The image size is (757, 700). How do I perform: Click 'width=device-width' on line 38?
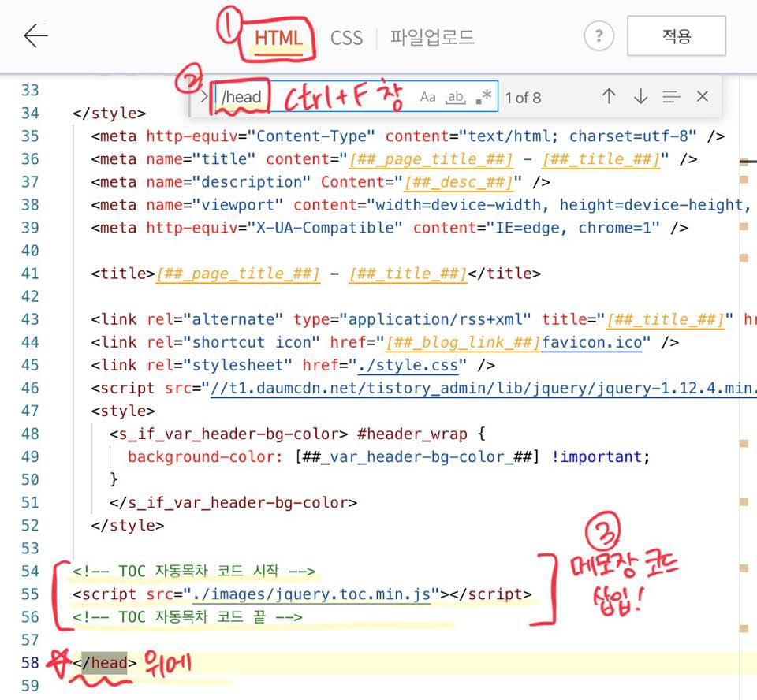tap(458, 205)
